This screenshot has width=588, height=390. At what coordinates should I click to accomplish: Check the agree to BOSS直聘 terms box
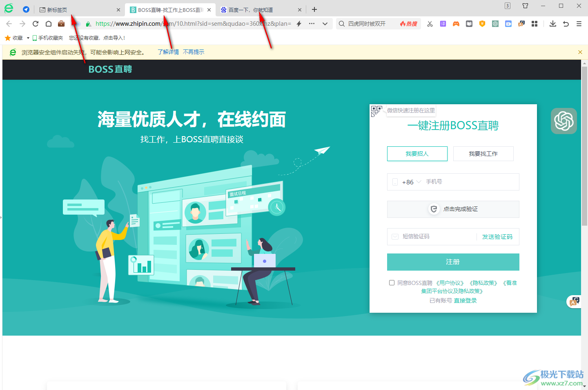pos(392,283)
